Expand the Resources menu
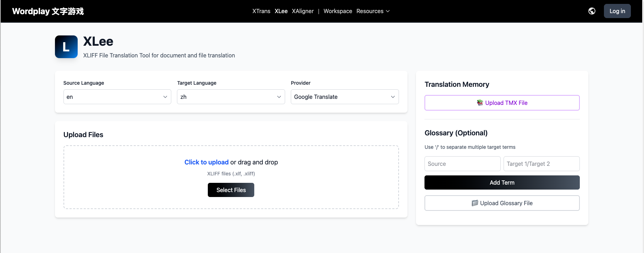This screenshot has width=644, height=253. tap(373, 11)
